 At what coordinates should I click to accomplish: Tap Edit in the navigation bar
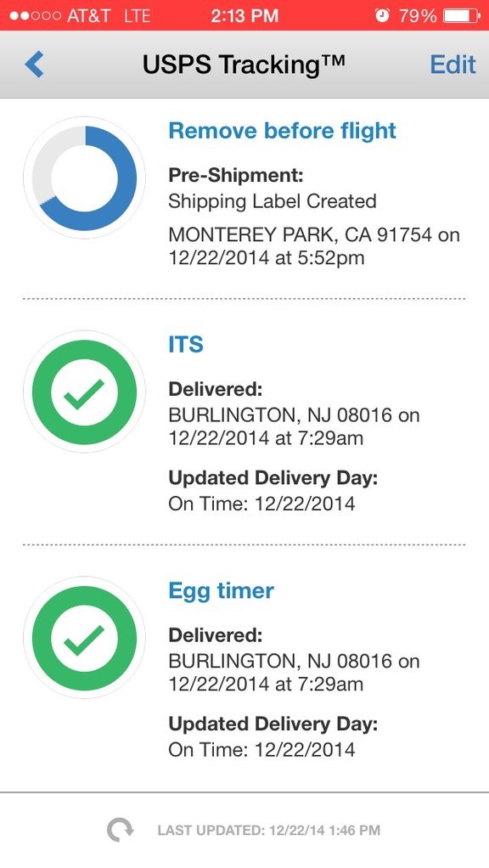(452, 65)
